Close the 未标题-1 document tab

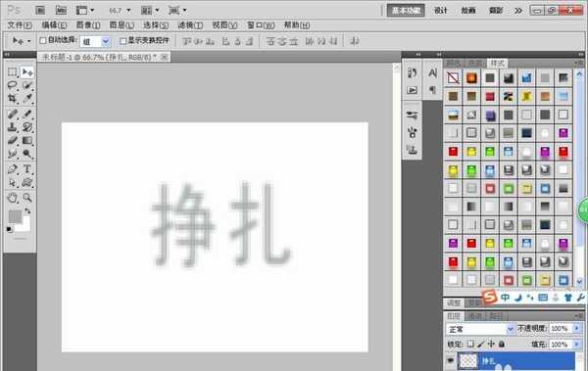(x=164, y=57)
